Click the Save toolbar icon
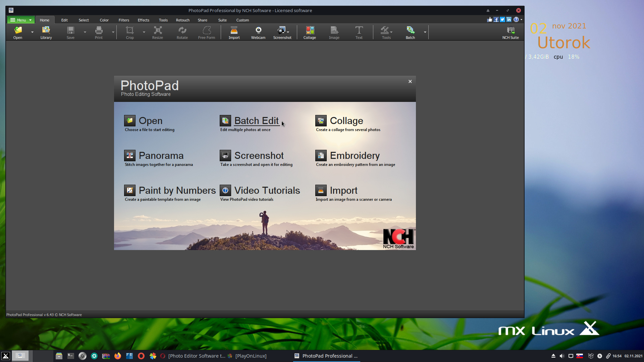The width and height of the screenshot is (644, 362). coord(70,33)
